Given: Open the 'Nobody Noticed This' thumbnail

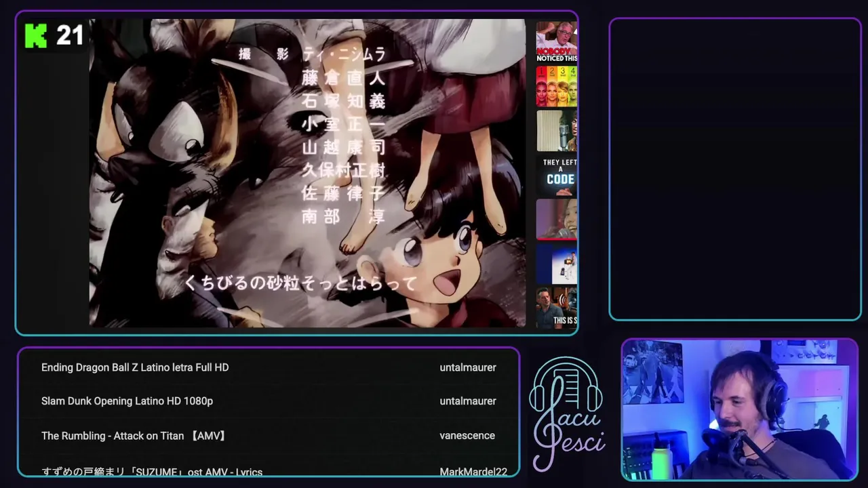Looking at the screenshot, I should pos(557,42).
